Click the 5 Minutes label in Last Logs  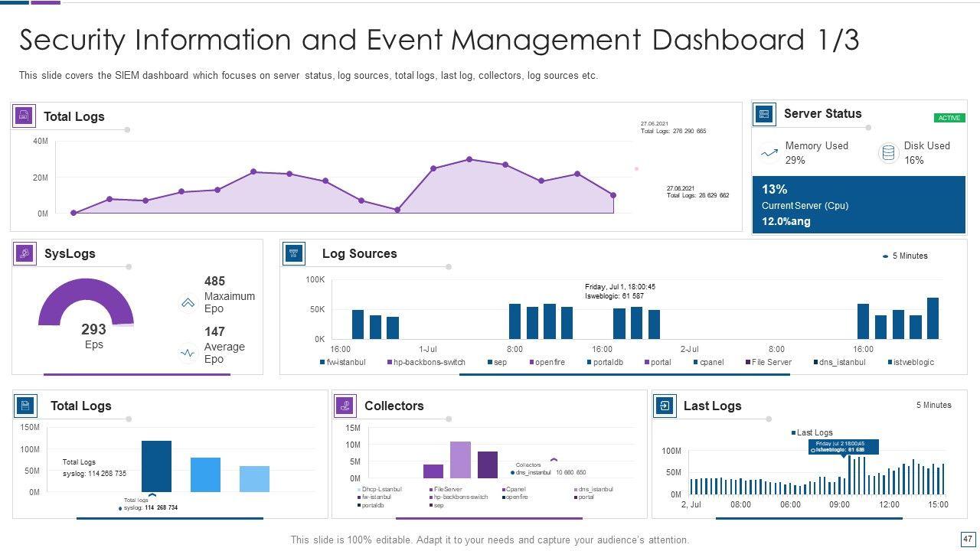pos(933,405)
